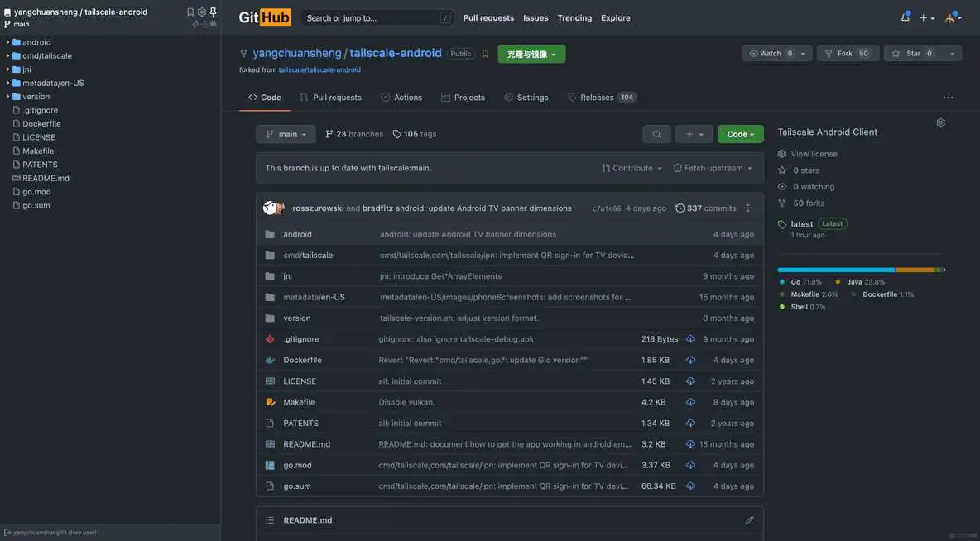The width and height of the screenshot is (980, 541).
Task: Open the View license link
Action: point(814,154)
